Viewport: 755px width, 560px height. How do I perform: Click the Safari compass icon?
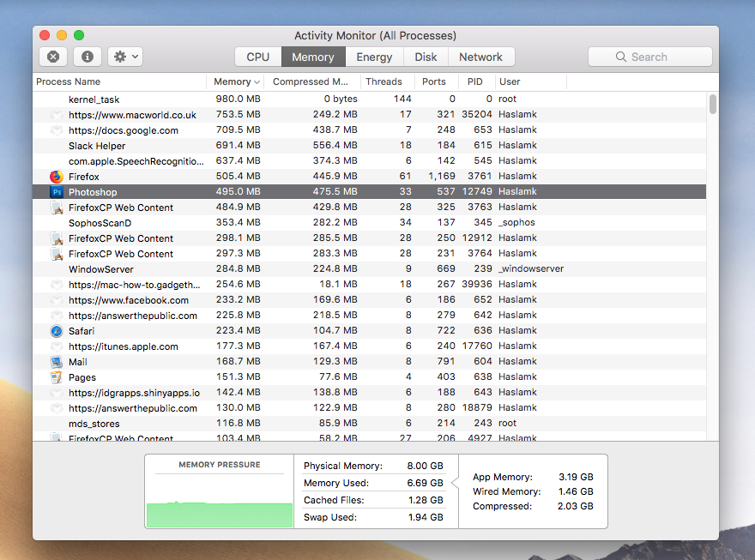[57, 331]
